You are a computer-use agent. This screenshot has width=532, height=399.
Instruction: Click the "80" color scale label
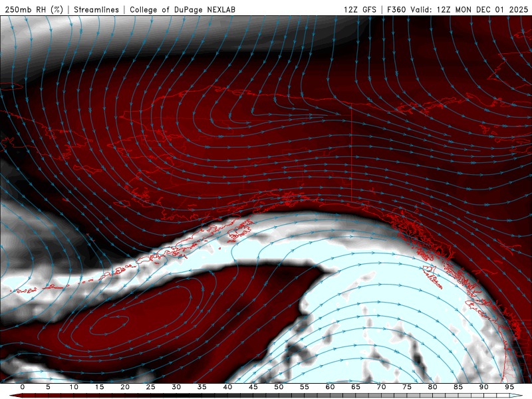[x=433, y=387]
